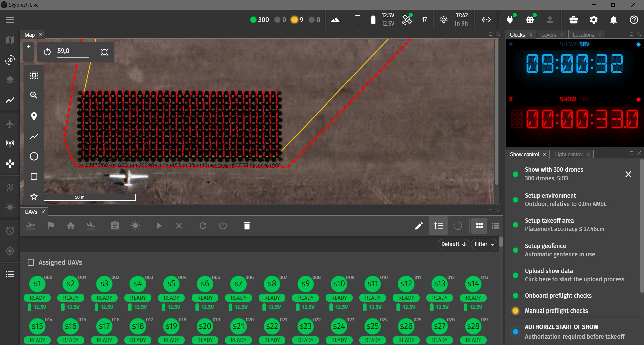Image resolution: width=644 pixels, height=345 pixels.
Task: Open the Filter dropdown
Action: 484,244
